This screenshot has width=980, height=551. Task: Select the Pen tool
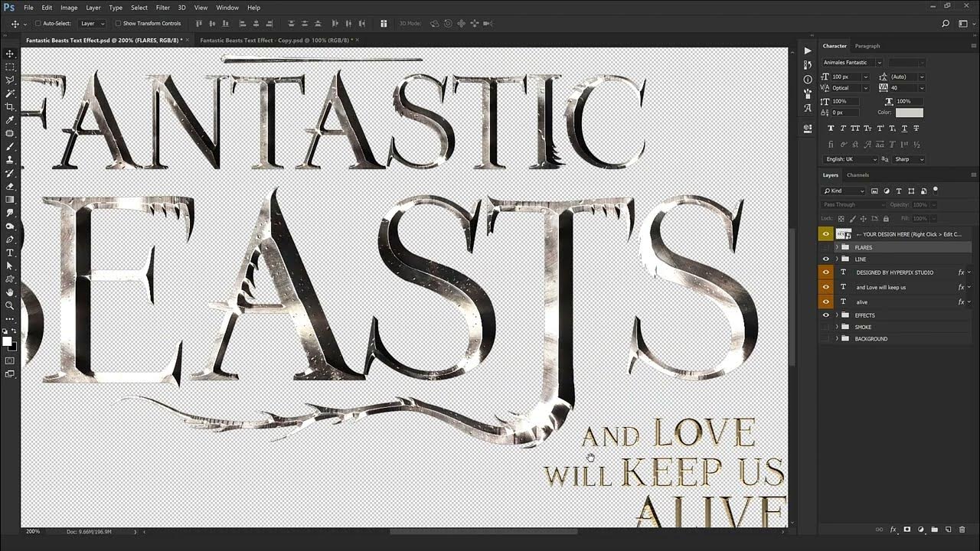(x=10, y=240)
